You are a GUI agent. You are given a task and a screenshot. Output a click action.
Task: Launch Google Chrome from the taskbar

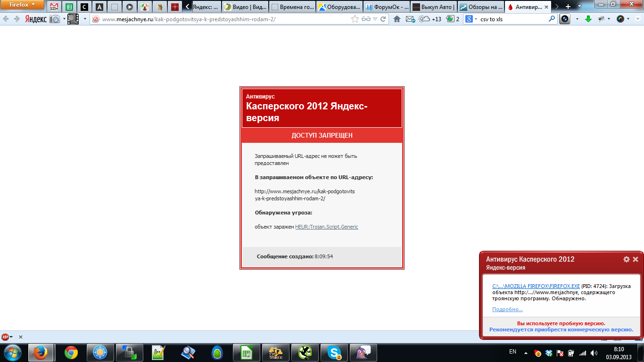71,352
